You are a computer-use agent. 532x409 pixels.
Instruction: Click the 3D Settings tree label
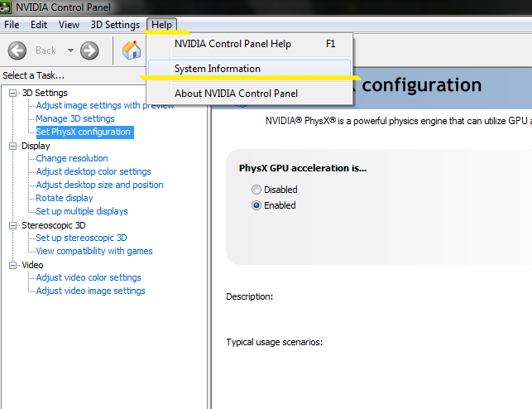point(45,93)
